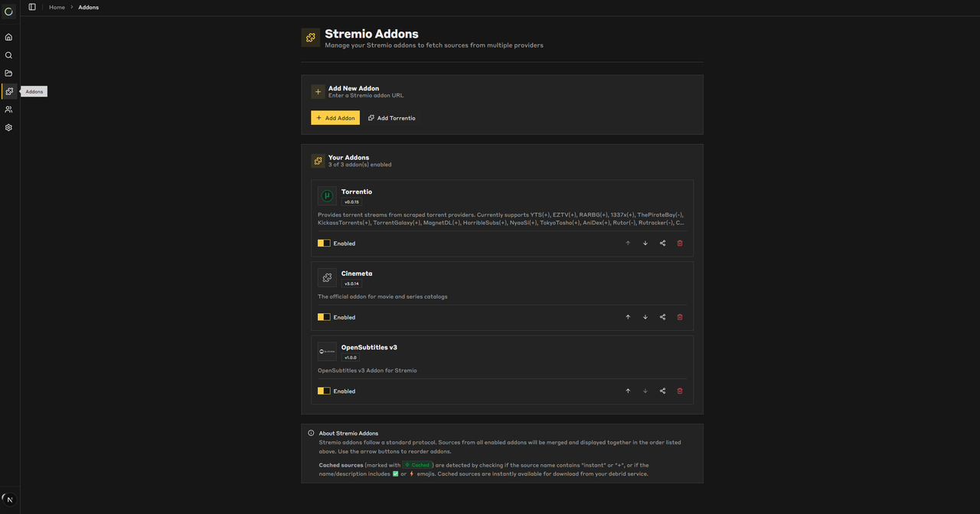Go to Home breadcrumb
This screenshot has width=980, height=514.
[x=57, y=7]
